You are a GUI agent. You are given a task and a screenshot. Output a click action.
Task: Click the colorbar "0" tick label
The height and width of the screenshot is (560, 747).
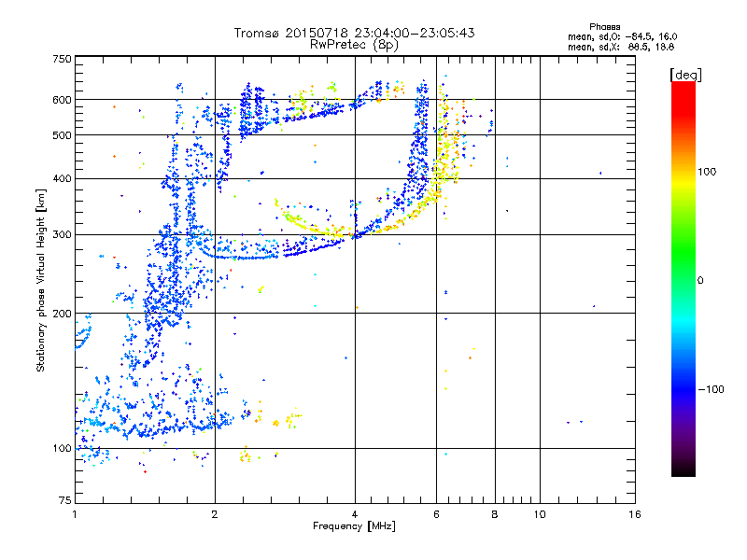pos(700,280)
